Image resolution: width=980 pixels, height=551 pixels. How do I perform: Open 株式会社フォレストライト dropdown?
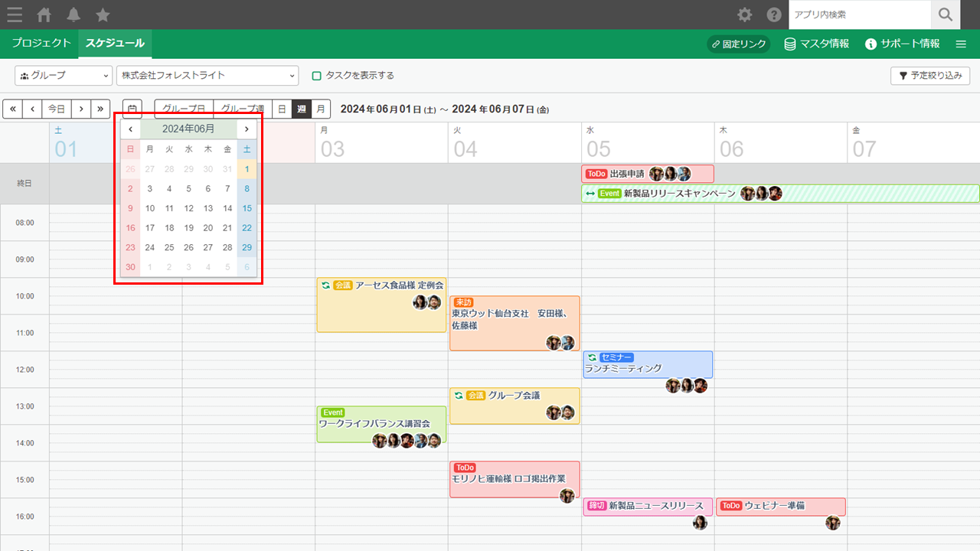pyautogui.click(x=207, y=76)
